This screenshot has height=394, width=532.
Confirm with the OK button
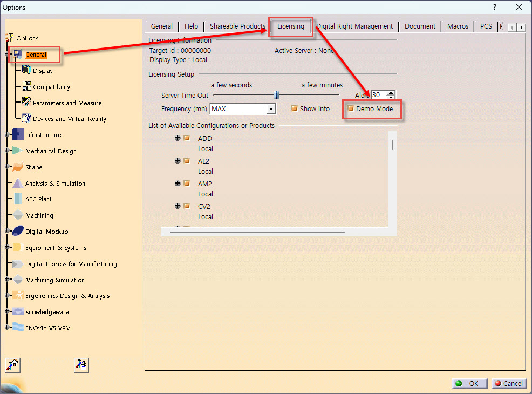[x=469, y=384]
